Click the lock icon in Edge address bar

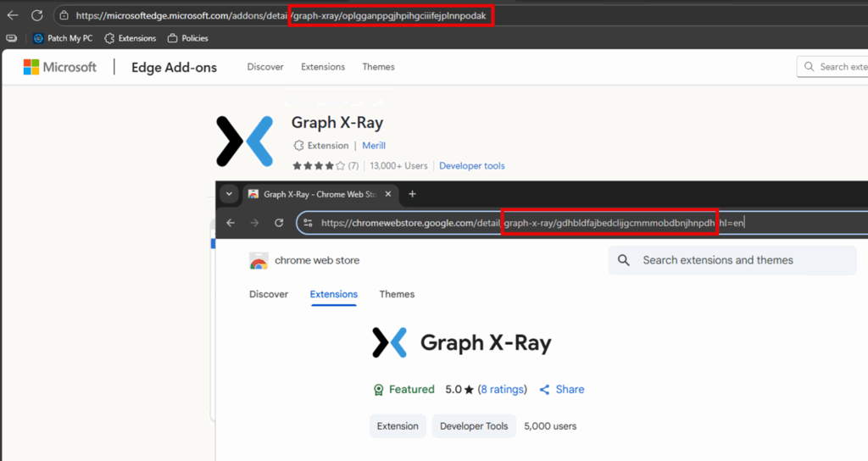[64, 15]
